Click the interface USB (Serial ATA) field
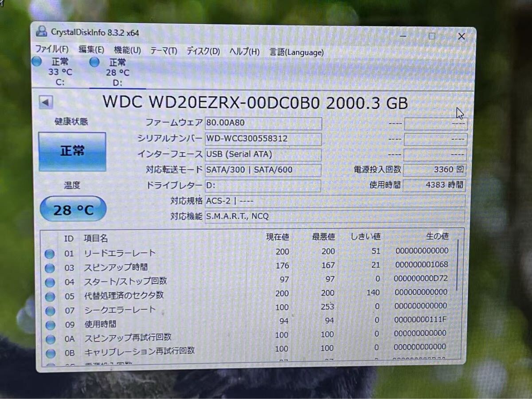 point(263,154)
